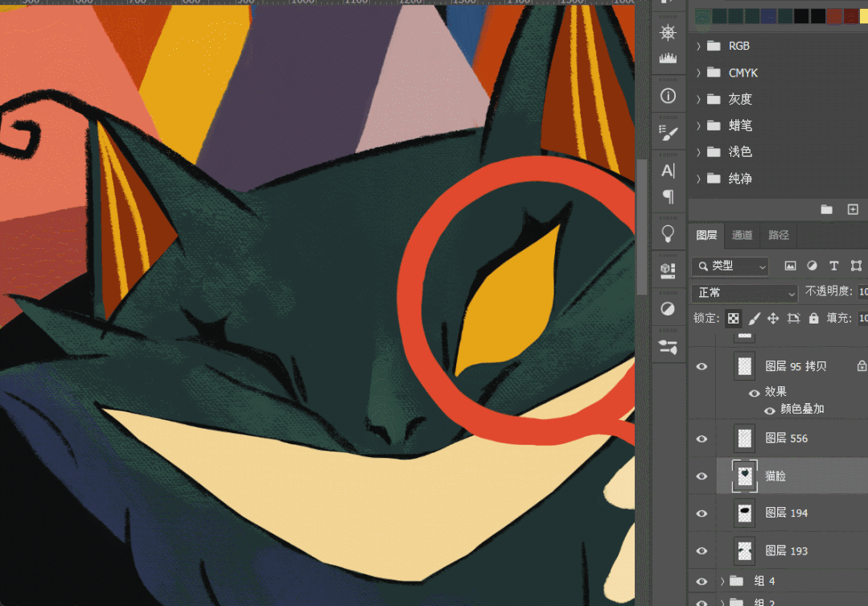Screen dimensions: 868x606
Task: Open the Properties sliders panel icon
Action: point(668,347)
